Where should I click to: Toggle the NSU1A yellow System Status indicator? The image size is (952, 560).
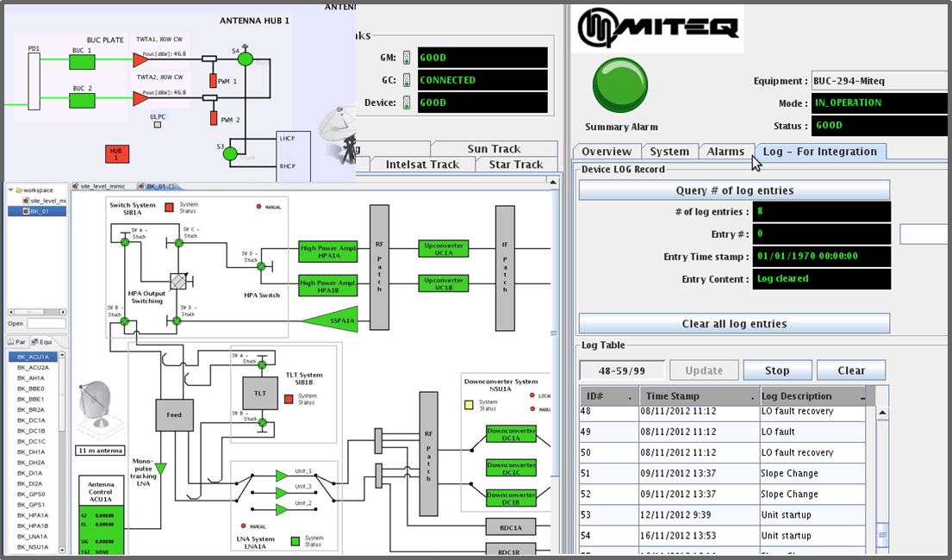pos(469,405)
